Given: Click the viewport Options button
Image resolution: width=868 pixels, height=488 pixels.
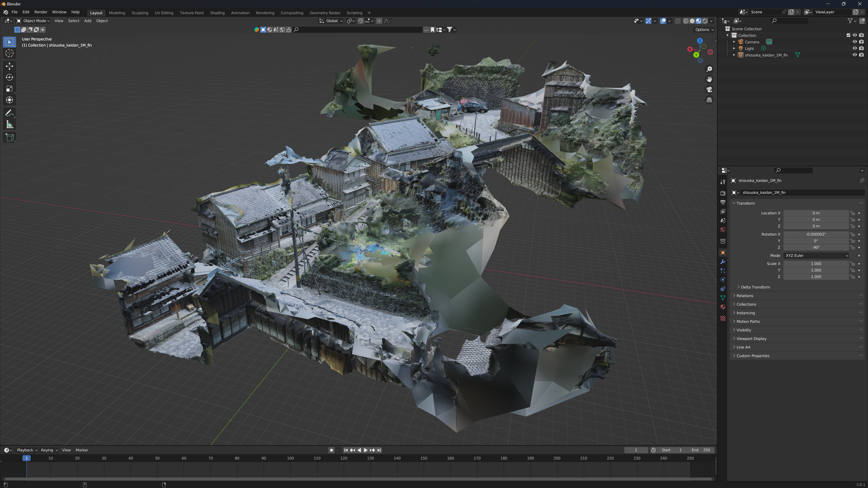Looking at the screenshot, I should coord(704,30).
